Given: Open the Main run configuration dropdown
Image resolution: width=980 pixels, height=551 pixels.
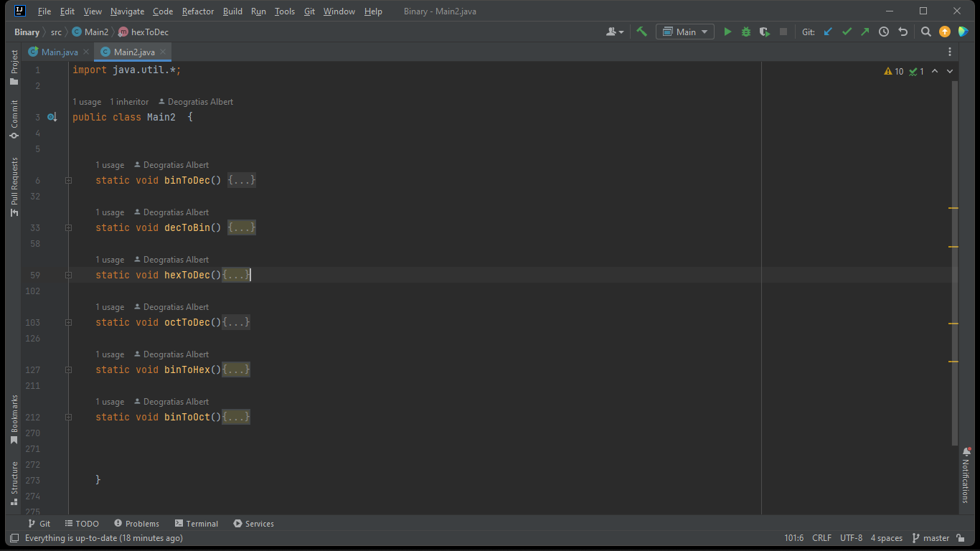Looking at the screenshot, I should click(x=683, y=32).
